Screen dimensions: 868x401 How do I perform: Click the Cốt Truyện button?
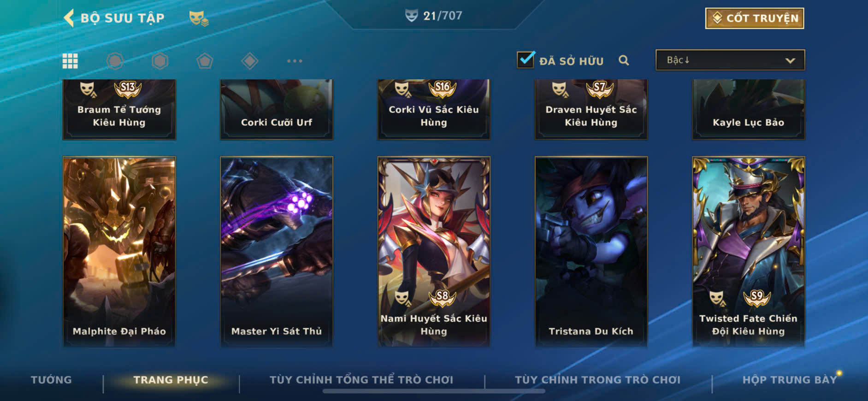pos(755,18)
